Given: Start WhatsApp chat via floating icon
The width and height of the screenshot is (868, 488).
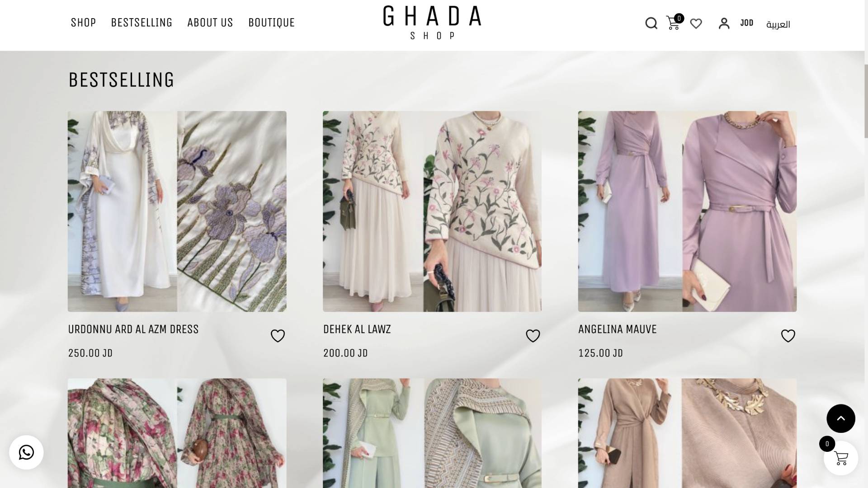Looking at the screenshot, I should coord(26,452).
